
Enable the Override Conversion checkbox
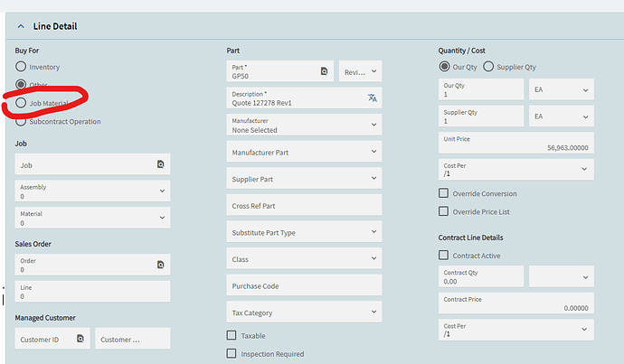443,193
